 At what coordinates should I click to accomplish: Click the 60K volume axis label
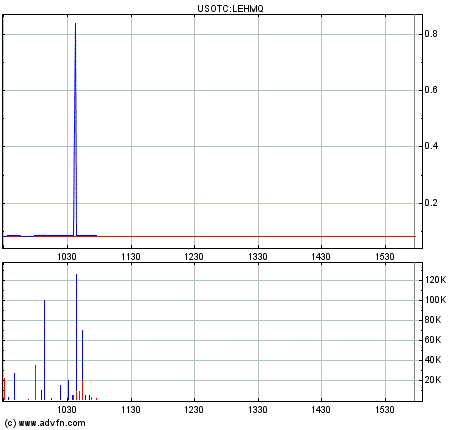pos(433,340)
